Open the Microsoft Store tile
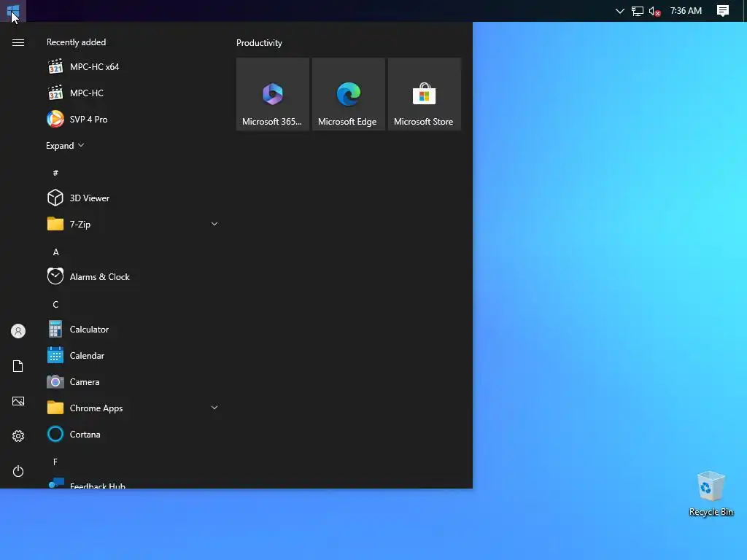This screenshot has width=747, height=560. pos(424,94)
